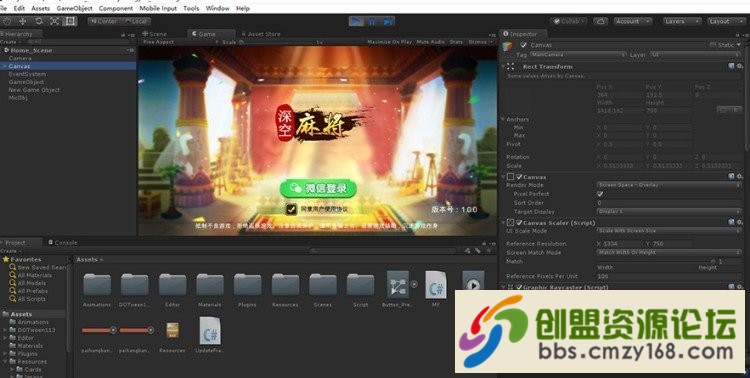Toggle the Pixel Perfect checkbox
750x378 pixels.
tap(600, 194)
